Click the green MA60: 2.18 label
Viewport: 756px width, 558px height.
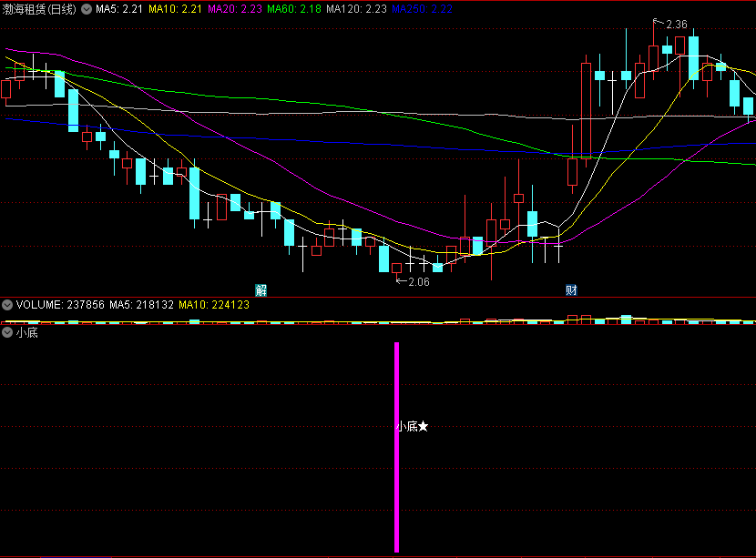pos(294,9)
